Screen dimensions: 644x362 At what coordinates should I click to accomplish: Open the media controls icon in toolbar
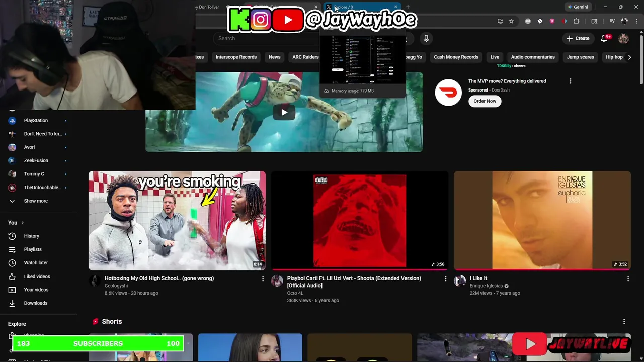pos(612,21)
